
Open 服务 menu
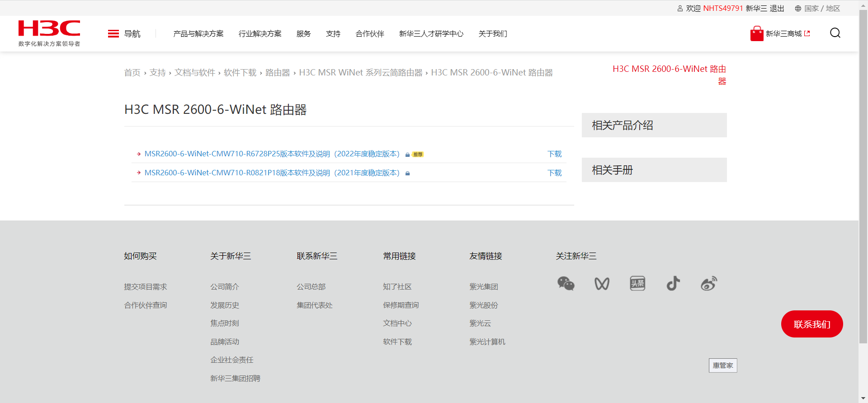coord(304,34)
